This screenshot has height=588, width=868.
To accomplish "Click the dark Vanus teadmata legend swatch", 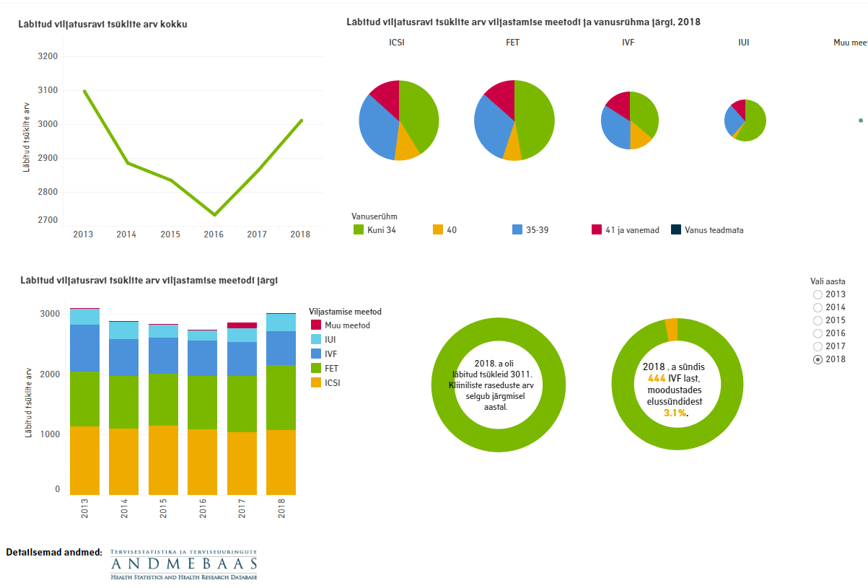I will pos(676,230).
